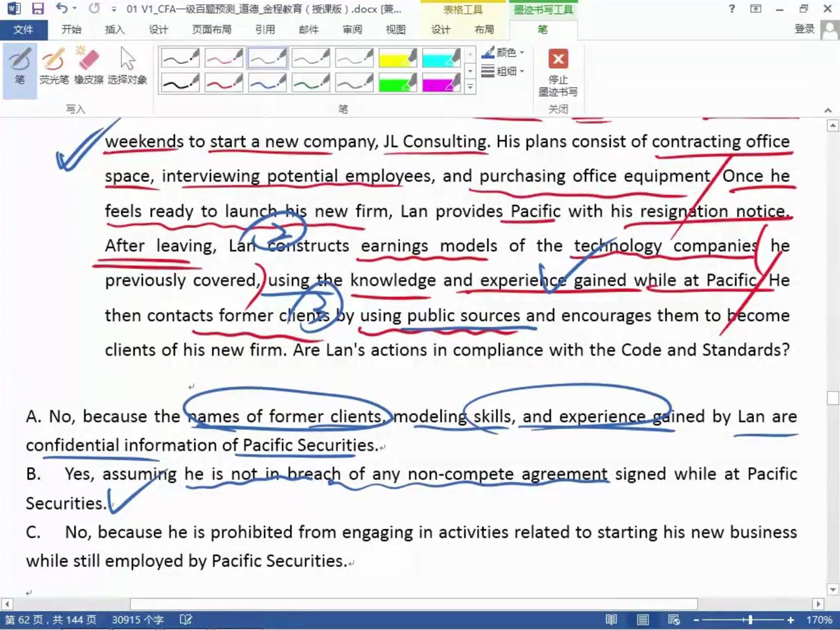Click the text 'JL Consulting'
Image resolution: width=840 pixels, height=630 pixels.
tap(435, 141)
